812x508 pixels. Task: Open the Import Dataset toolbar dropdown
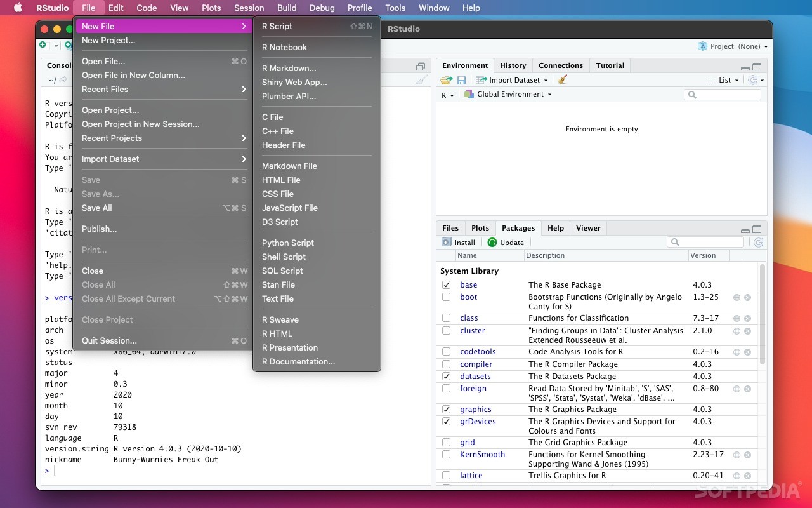(x=511, y=80)
